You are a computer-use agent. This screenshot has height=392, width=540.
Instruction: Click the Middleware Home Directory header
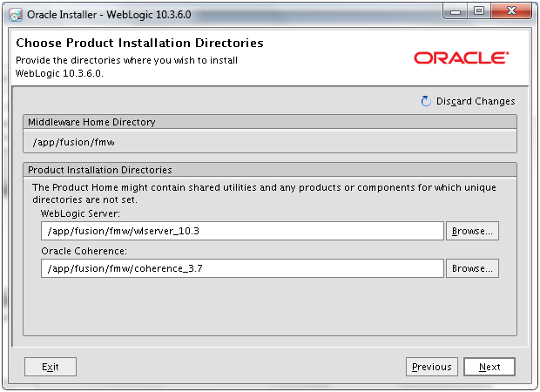(x=270, y=122)
